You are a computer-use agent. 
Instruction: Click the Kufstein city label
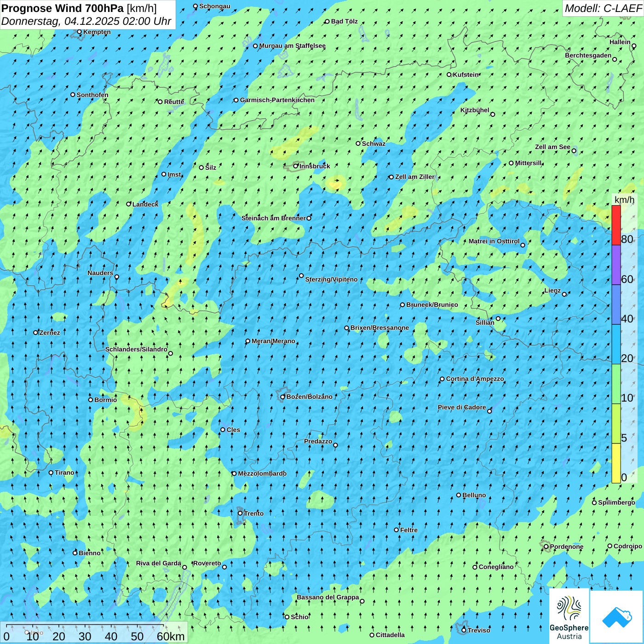466,75
